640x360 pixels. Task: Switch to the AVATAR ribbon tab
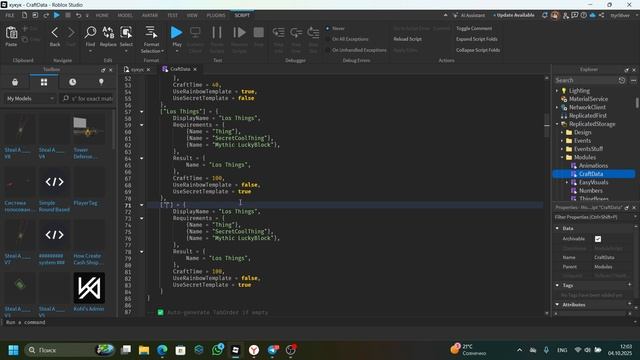click(x=150, y=15)
